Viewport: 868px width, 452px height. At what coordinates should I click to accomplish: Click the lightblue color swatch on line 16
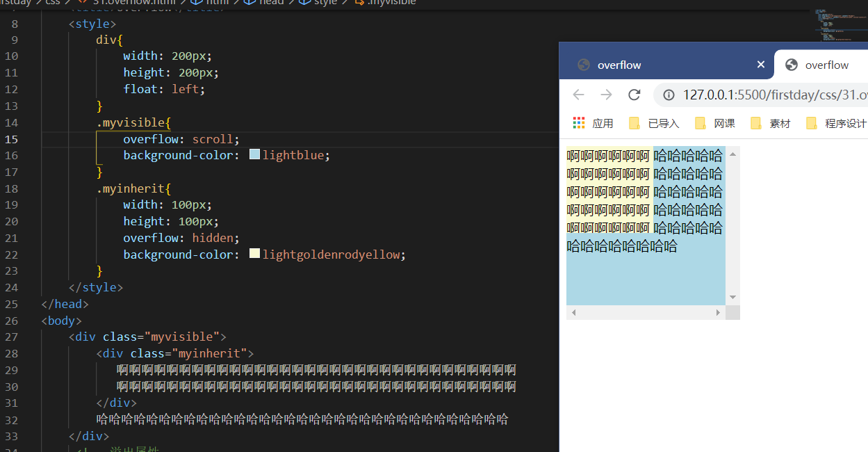[x=254, y=154]
